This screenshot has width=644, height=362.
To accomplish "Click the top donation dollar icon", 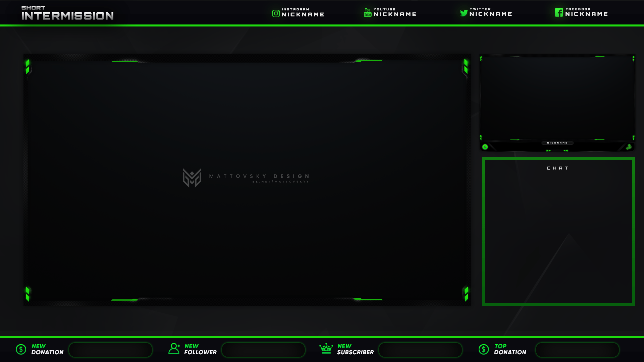I will (x=484, y=349).
